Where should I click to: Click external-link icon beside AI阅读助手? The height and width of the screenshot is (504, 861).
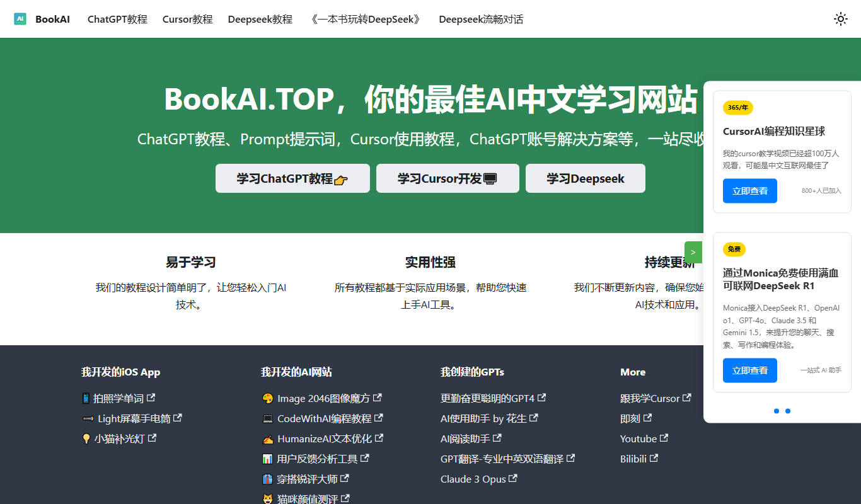tap(498, 438)
